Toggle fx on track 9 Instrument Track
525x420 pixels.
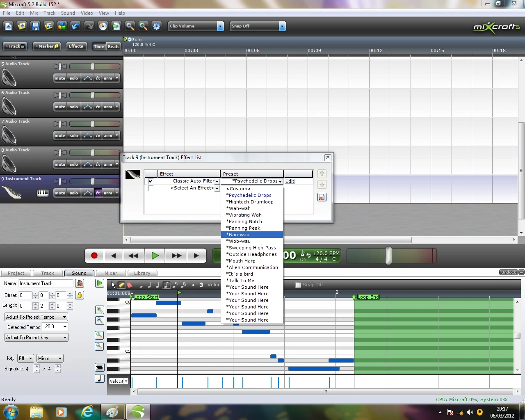[x=98, y=193]
